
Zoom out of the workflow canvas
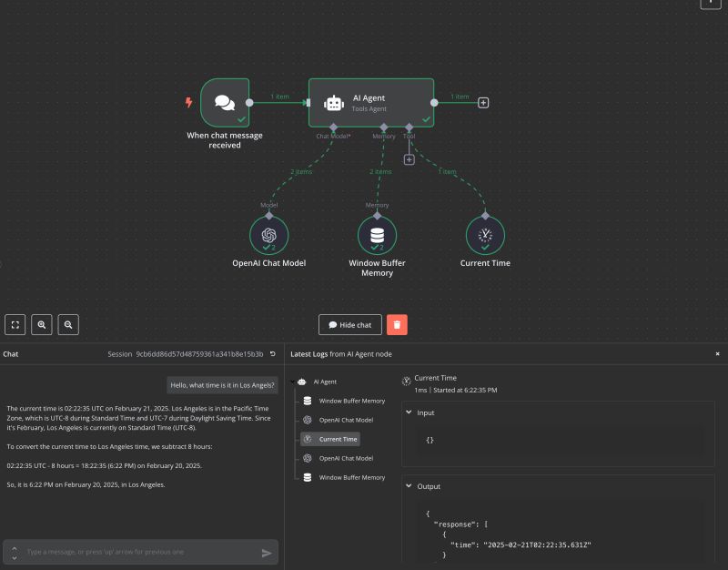[67, 324]
